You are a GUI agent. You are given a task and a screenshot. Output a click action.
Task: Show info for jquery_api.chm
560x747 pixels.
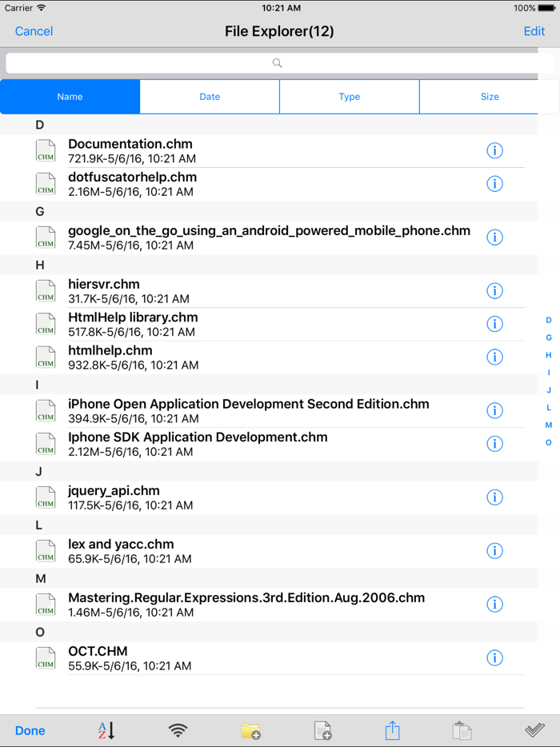tap(494, 497)
